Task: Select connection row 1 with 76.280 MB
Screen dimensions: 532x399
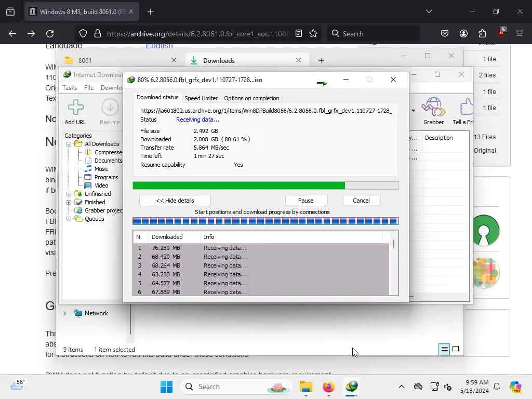Action: pyautogui.click(x=261, y=248)
